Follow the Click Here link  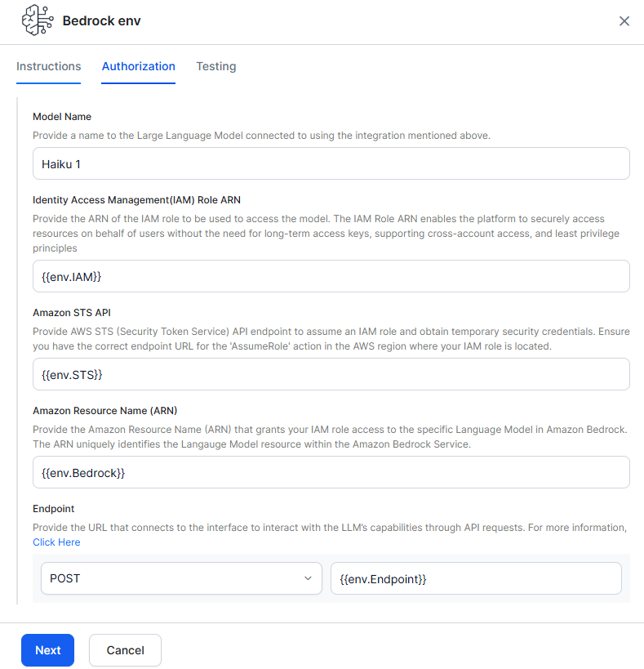56,542
